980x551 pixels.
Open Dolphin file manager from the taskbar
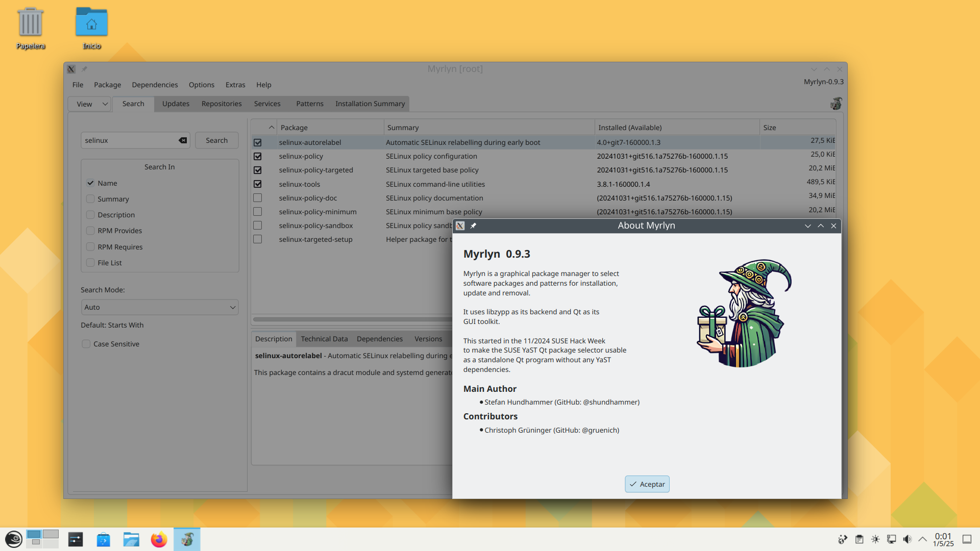131,539
